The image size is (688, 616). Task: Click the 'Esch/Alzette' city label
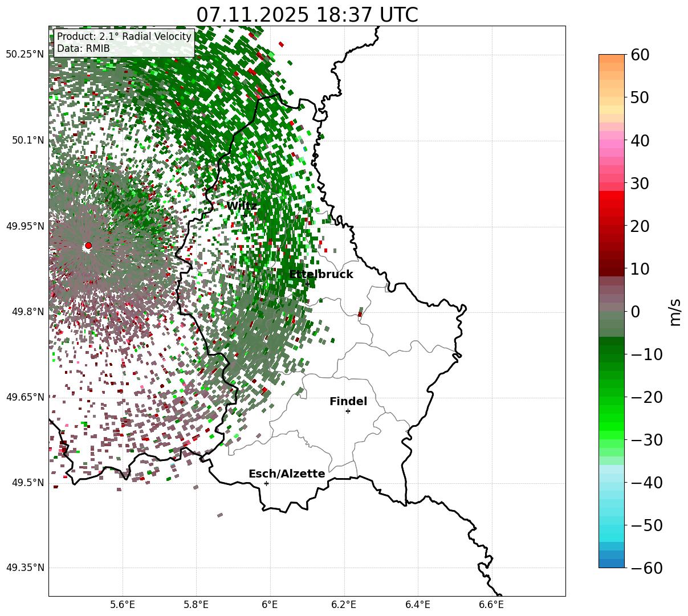[x=287, y=474]
